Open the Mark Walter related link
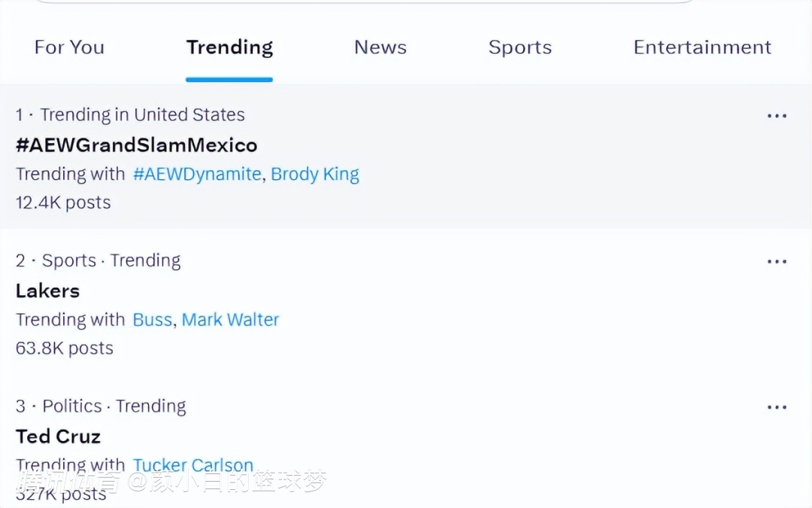 pos(230,320)
